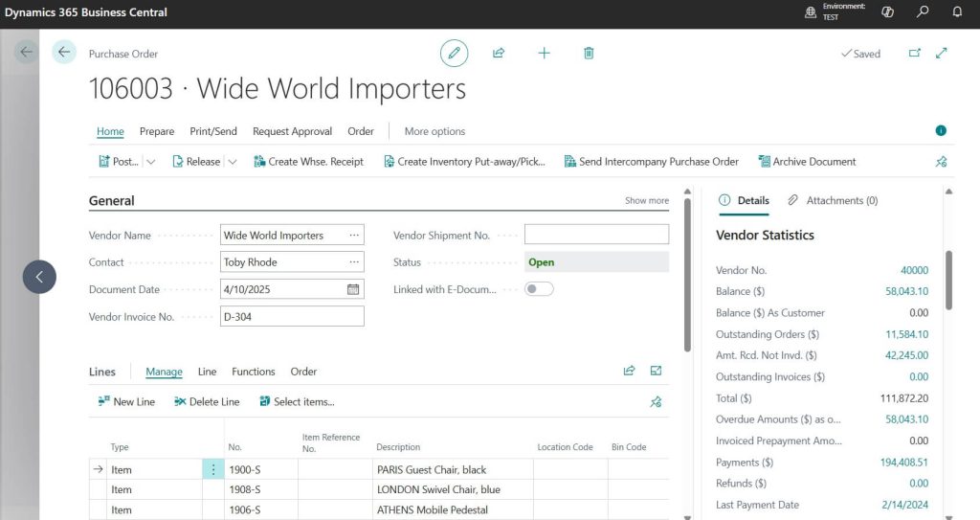Click the factbox pane vertical scrollbar
Viewport: 980px width, 520px height.
click(x=948, y=278)
